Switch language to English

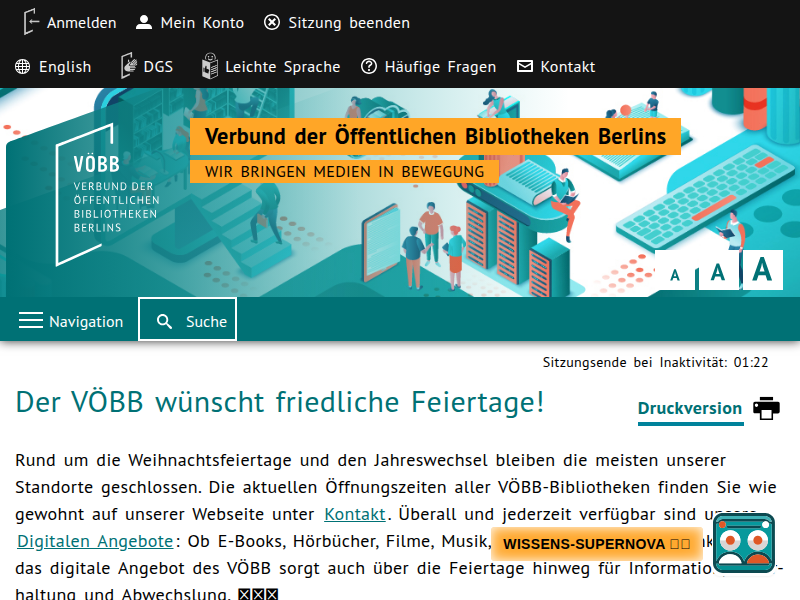(x=54, y=67)
